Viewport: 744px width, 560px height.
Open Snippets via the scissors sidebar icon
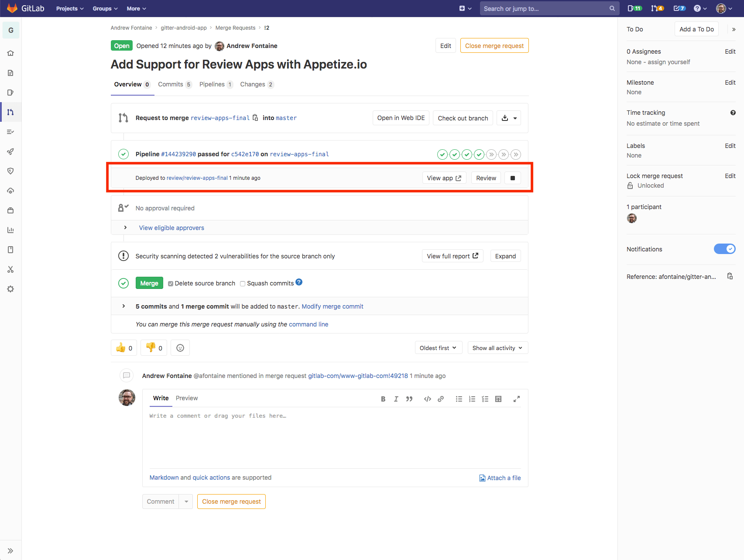point(10,269)
